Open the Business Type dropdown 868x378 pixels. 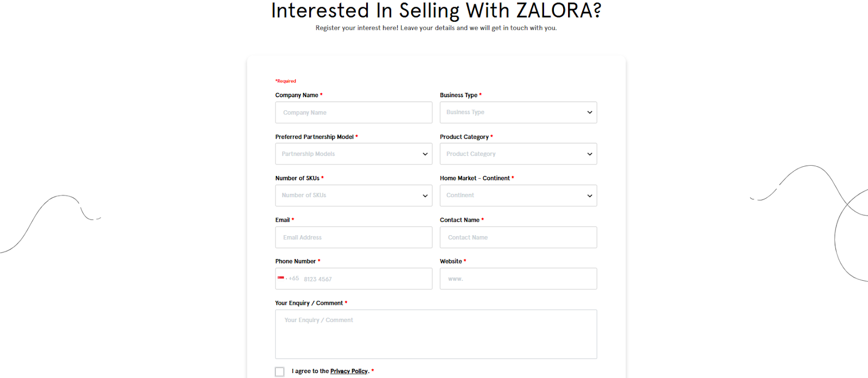pyautogui.click(x=518, y=112)
